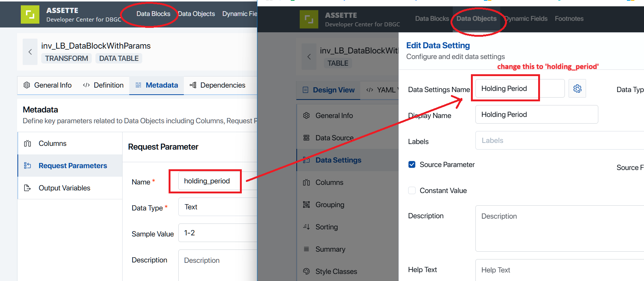644x281 pixels.
Task: Select Data Settings in the sidebar
Action: coord(348,160)
